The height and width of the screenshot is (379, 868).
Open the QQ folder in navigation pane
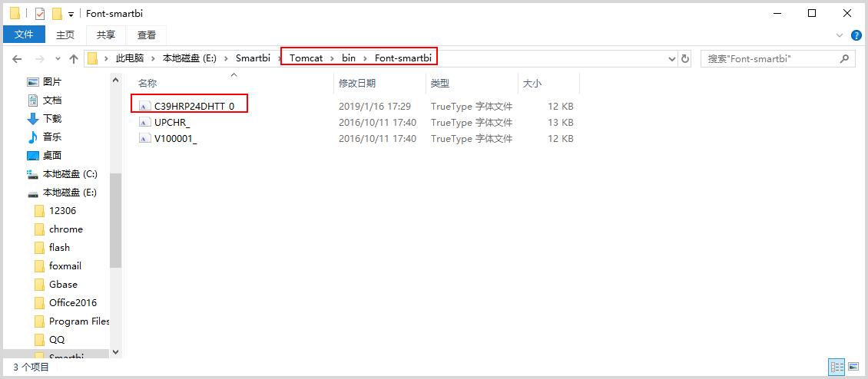click(x=57, y=340)
